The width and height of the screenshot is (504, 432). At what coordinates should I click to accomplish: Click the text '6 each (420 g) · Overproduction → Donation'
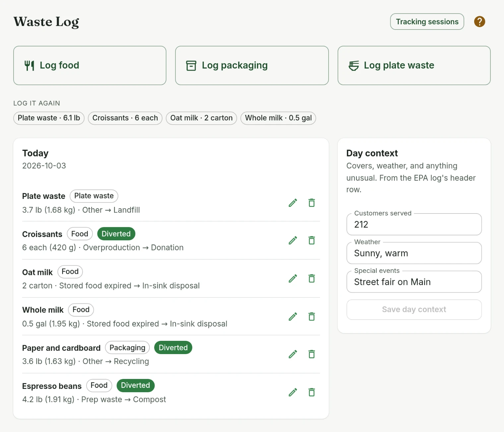(103, 248)
